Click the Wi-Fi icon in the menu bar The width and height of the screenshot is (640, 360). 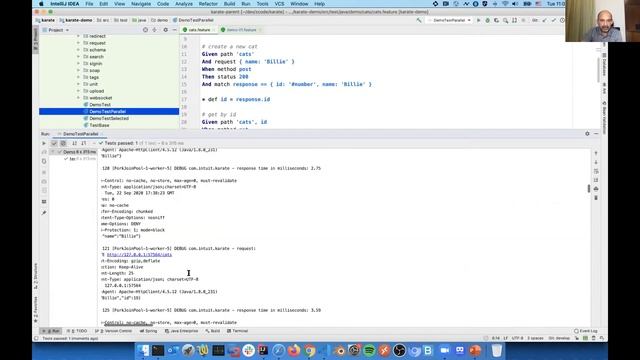pos(505,4)
